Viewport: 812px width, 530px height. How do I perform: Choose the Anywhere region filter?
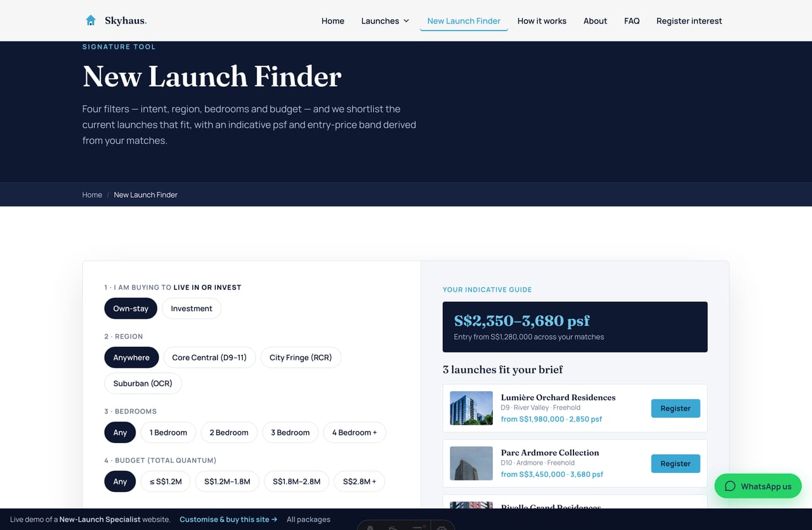pyautogui.click(x=131, y=358)
